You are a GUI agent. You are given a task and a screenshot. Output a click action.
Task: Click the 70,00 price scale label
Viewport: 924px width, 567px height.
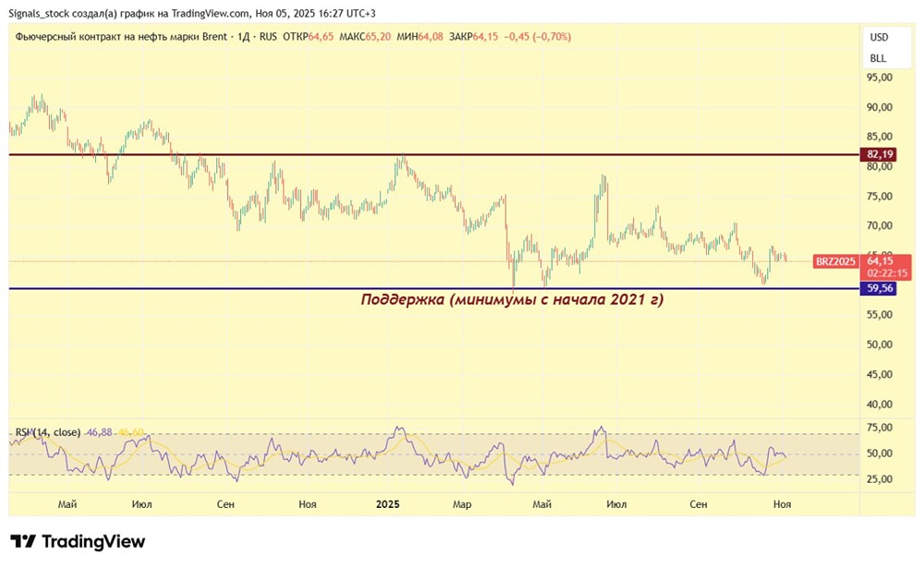tap(880, 225)
